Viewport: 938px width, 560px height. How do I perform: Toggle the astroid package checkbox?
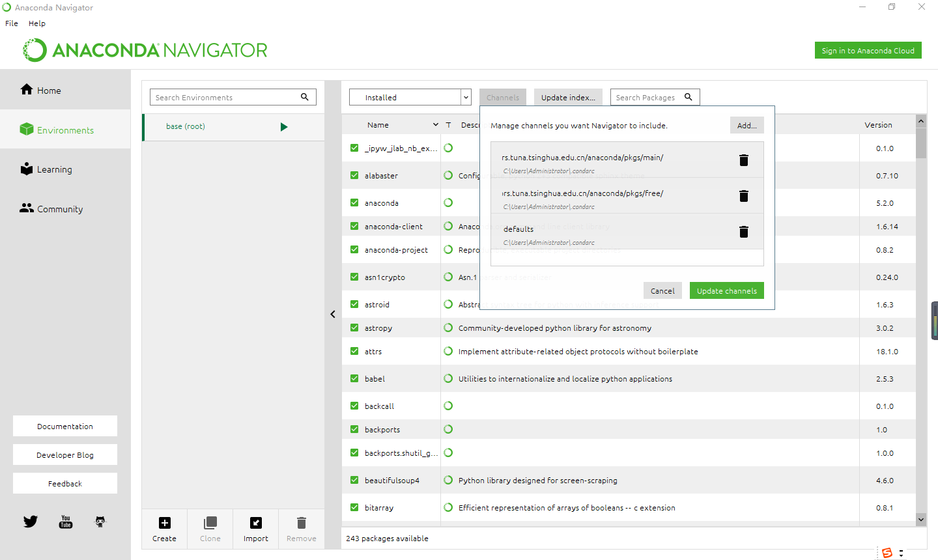pyautogui.click(x=354, y=304)
